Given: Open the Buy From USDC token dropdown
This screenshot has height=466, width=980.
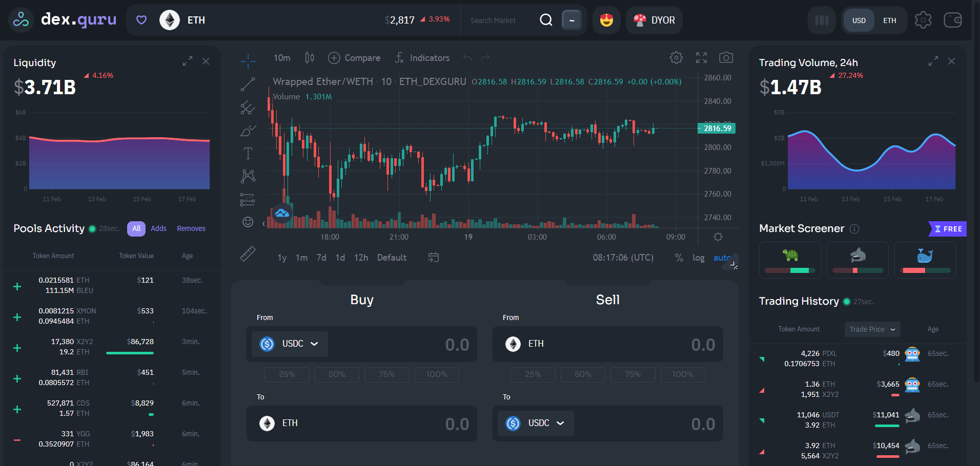Looking at the screenshot, I should point(290,344).
